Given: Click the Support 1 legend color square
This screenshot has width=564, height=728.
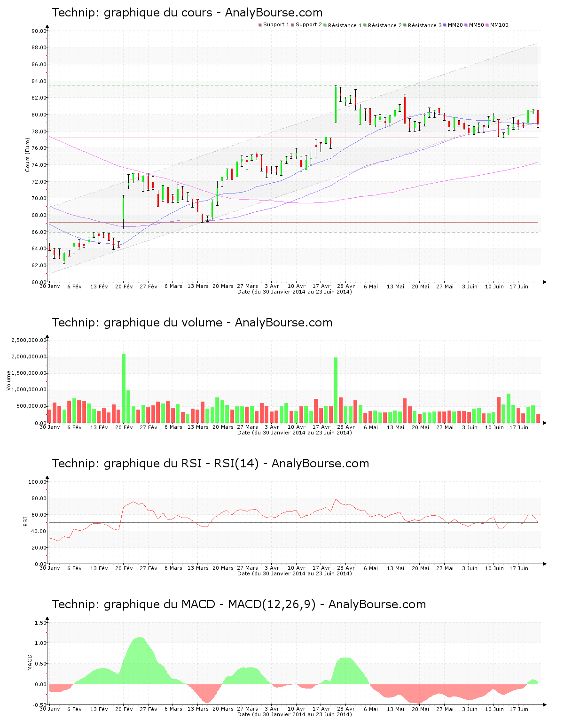Looking at the screenshot, I should 260,25.
